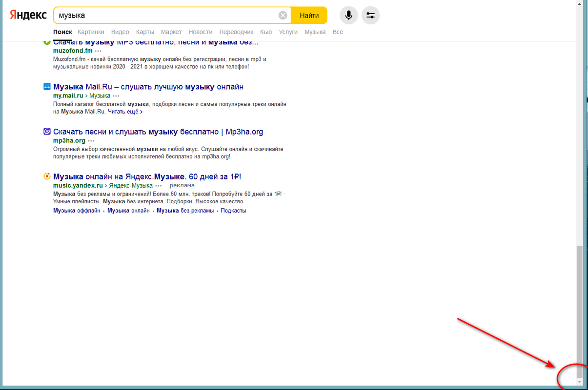This screenshot has width=588, height=390.
Task: Expand snippet via Читать ещё
Action: coord(125,112)
